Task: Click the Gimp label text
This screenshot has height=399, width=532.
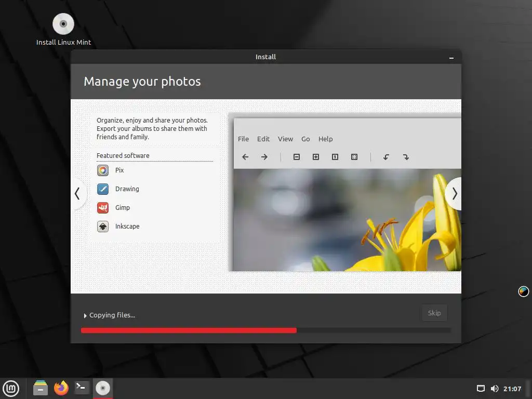Action: pos(123,208)
